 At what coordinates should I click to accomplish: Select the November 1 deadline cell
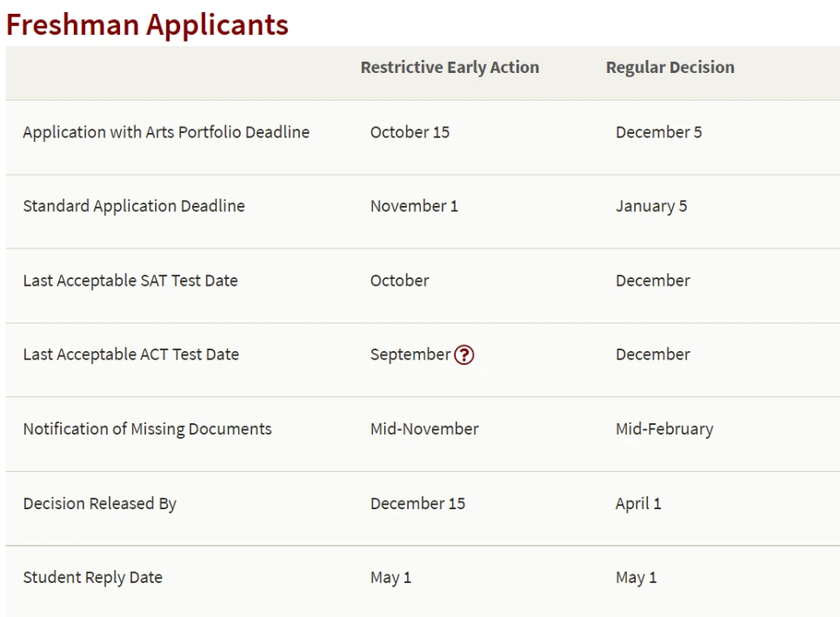414,206
